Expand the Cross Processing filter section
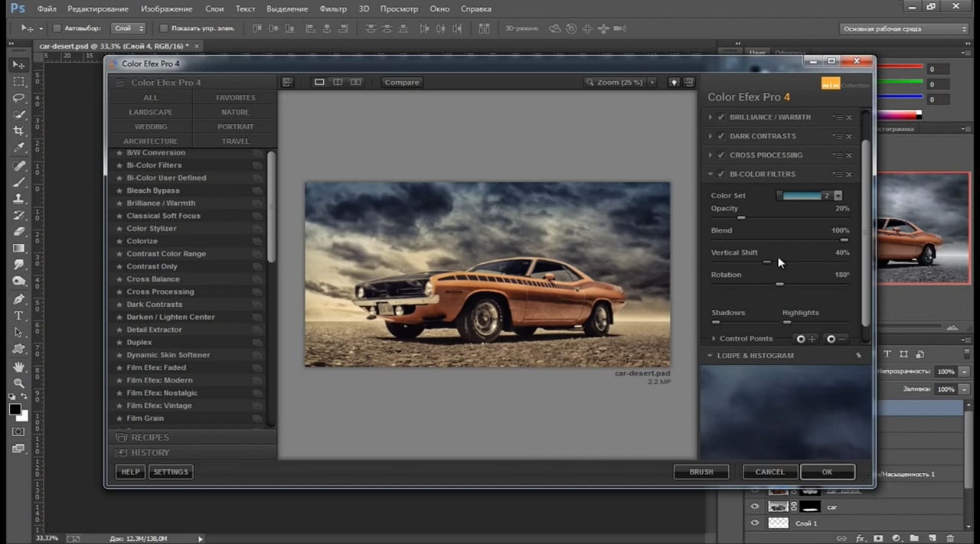 click(710, 155)
